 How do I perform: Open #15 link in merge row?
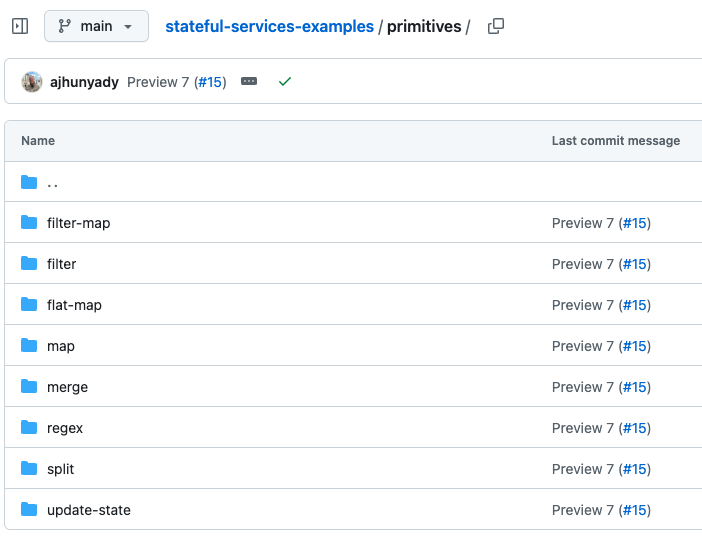(x=635, y=387)
